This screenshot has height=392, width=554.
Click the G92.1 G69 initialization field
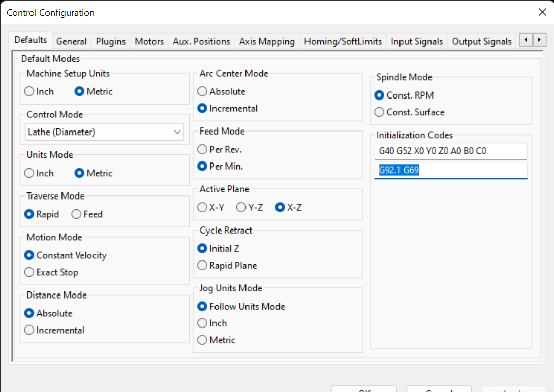tap(450, 171)
